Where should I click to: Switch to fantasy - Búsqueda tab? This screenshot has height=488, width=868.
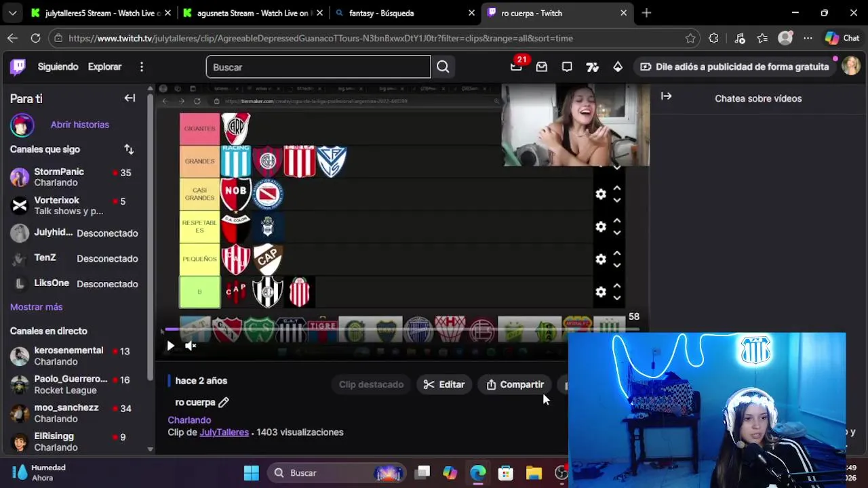tap(404, 13)
